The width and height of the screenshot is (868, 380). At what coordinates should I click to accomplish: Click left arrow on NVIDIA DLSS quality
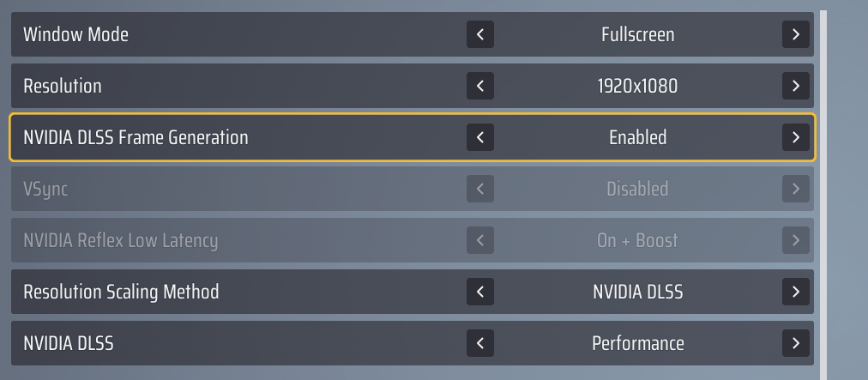tap(480, 343)
